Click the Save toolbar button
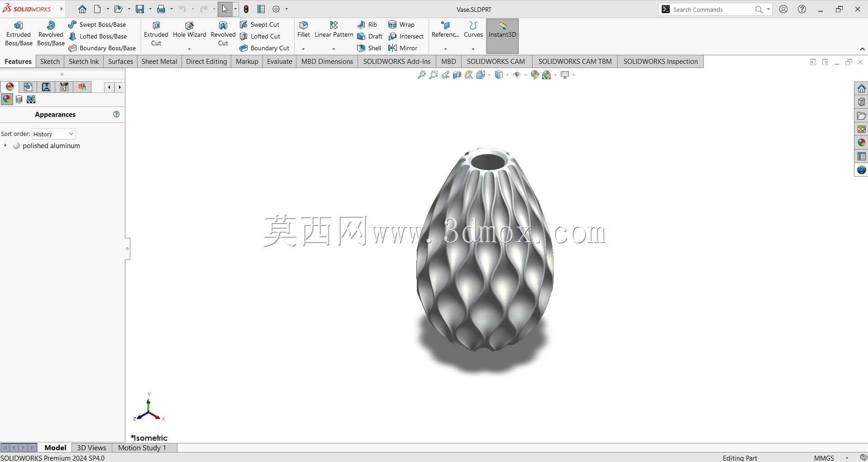 click(x=140, y=9)
